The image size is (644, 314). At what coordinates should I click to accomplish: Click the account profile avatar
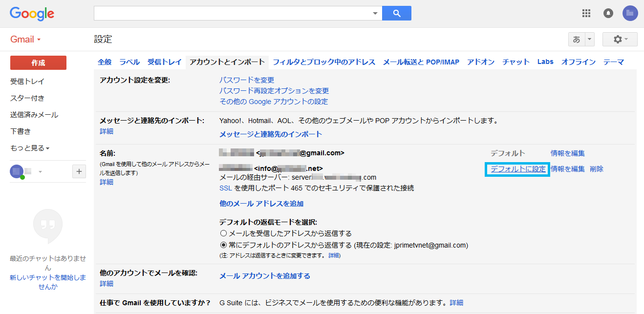coord(630,13)
